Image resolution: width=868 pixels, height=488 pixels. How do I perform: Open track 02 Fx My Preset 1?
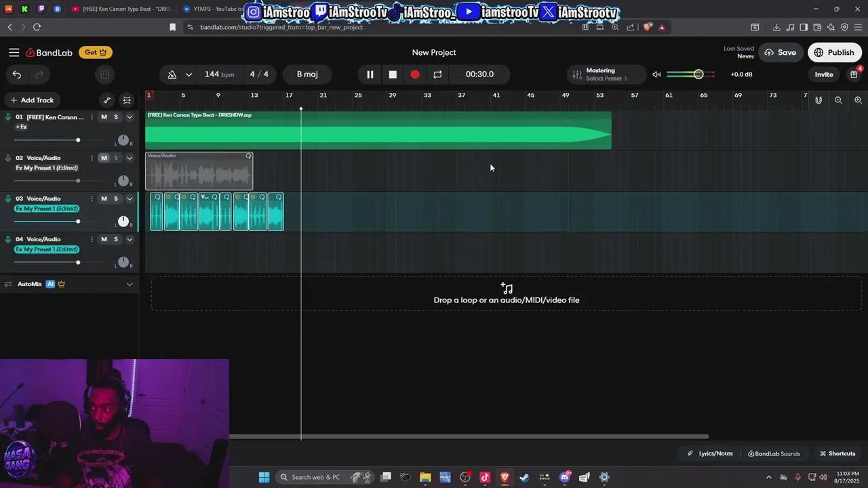click(47, 168)
